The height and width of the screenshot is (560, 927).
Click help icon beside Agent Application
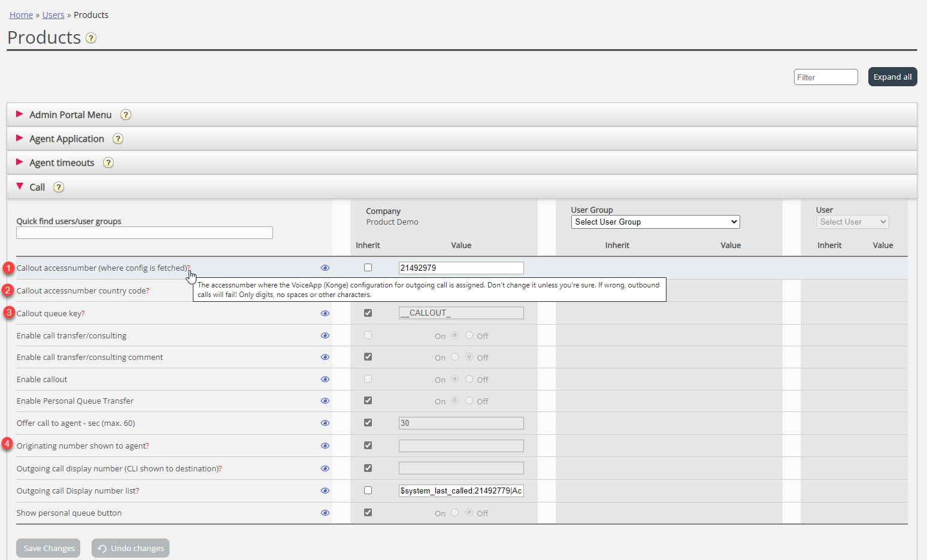118,138
